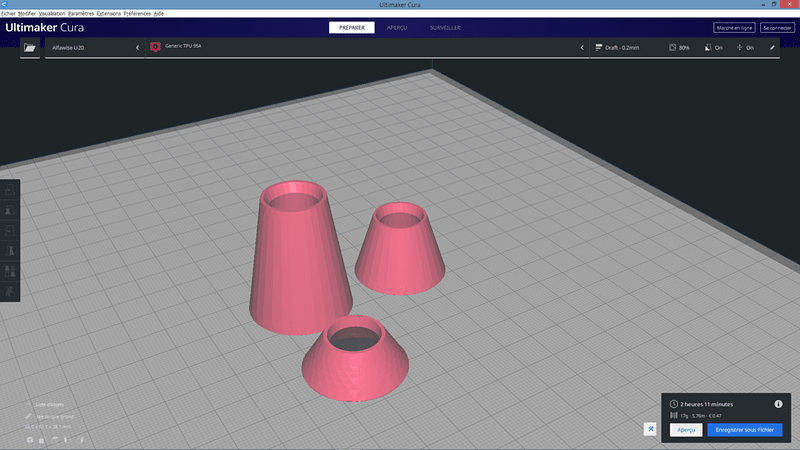
Task: Click pencil icon to rename the job
Action: pyautogui.click(x=29, y=417)
